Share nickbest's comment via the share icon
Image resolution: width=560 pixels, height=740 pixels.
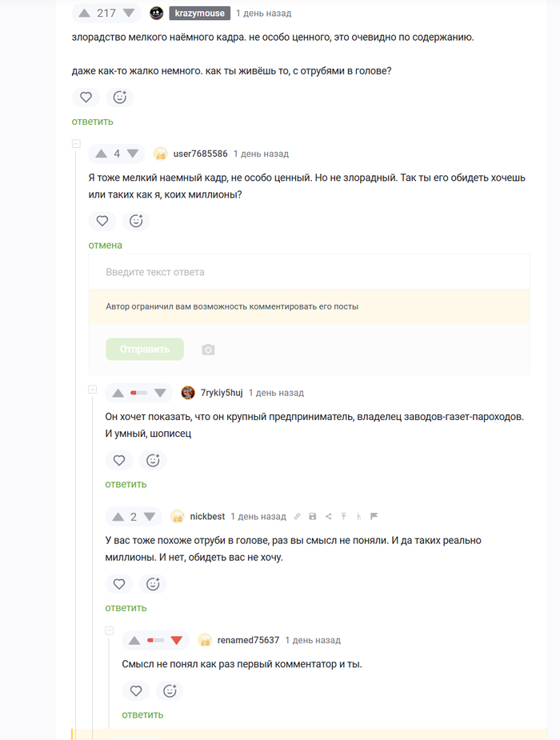click(328, 517)
